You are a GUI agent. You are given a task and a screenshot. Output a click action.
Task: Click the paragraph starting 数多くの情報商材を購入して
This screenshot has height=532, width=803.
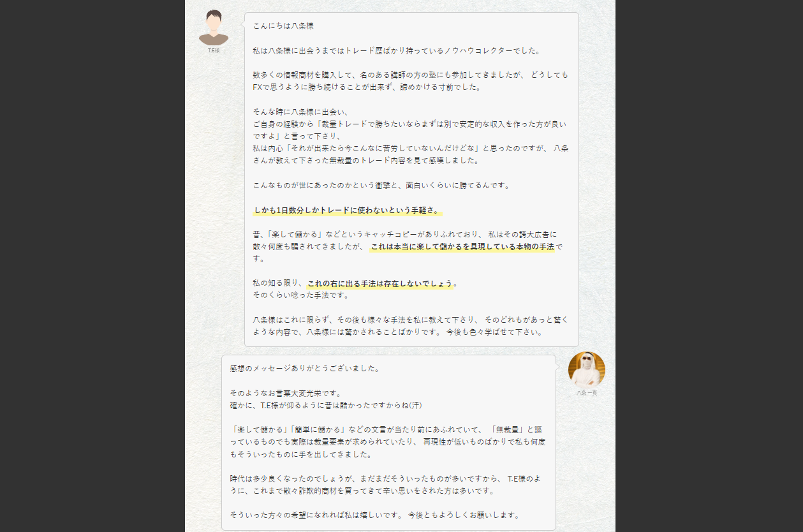point(410,81)
